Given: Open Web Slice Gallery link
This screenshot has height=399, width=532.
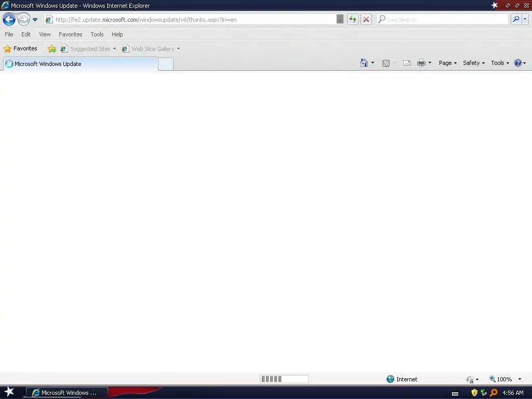Looking at the screenshot, I should pos(148,49).
